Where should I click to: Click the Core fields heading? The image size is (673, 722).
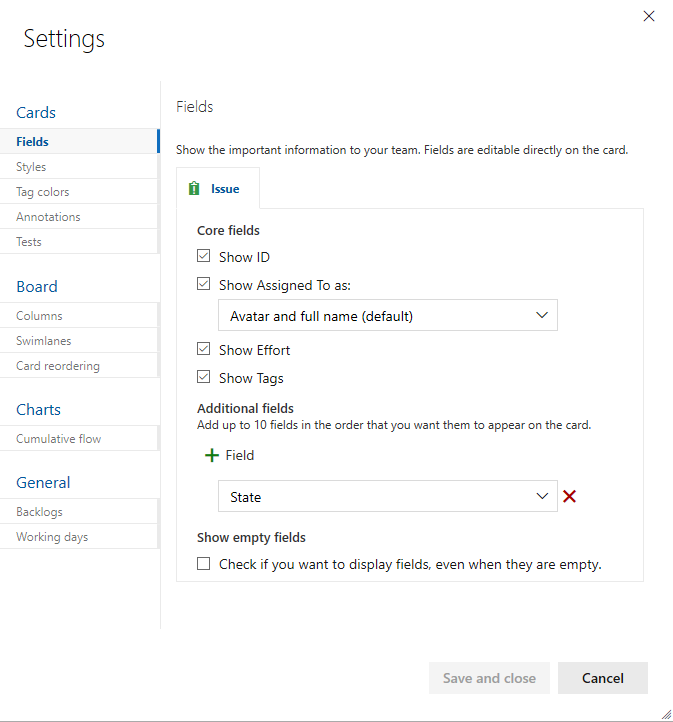click(x=228, y=230)
